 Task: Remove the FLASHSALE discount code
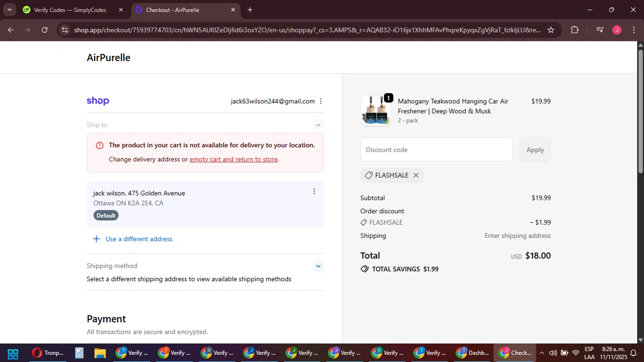point(416,175)
